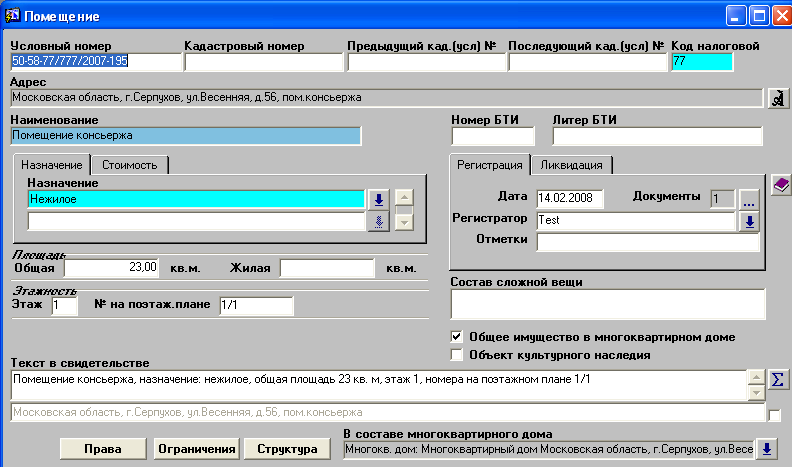Screen dimensions: 792x467
Task: Click the Литер БТИ field
Action: [x=658, y=136]
